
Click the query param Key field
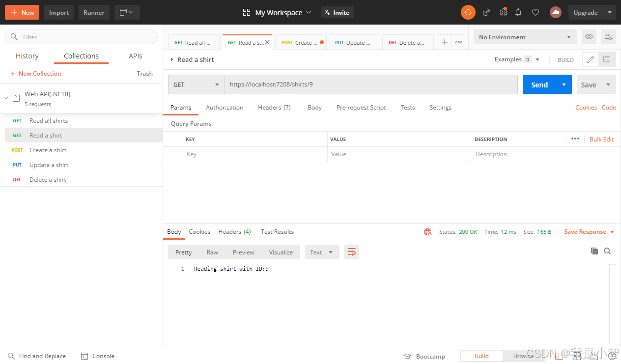[x=255, y=154]
